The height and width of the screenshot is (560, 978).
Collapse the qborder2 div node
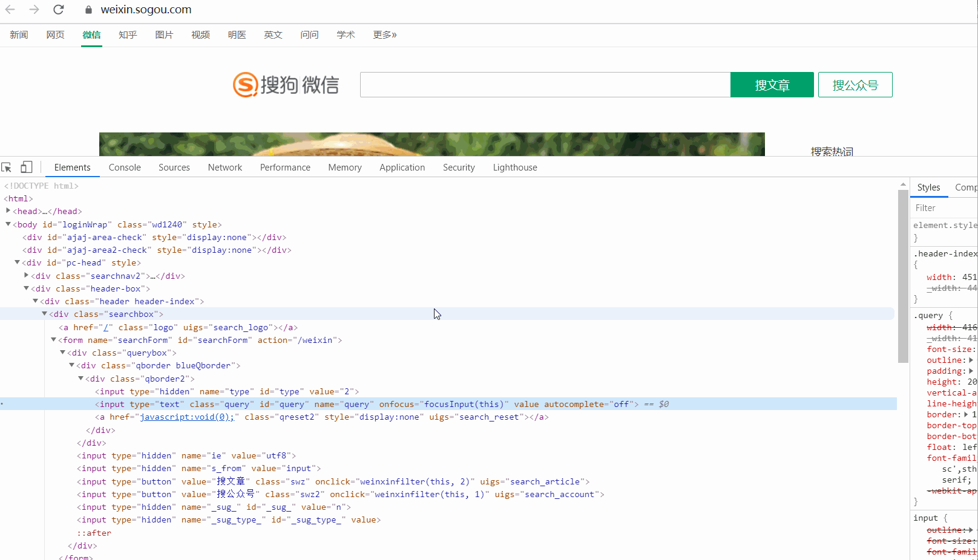(80, 378)
